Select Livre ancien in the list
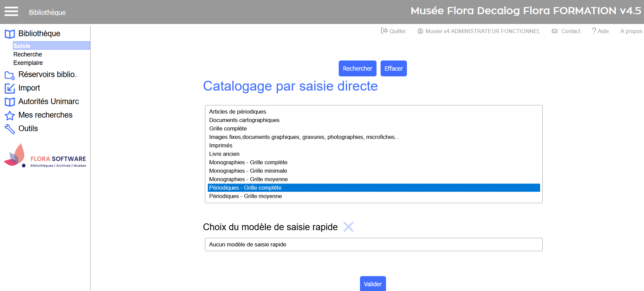This screenshot has width=644, height=291. pos(224,154)
